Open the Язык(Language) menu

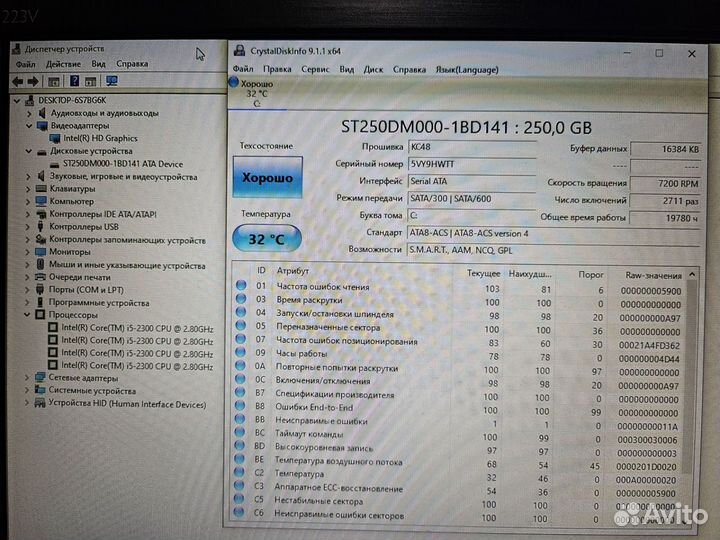pos(467,70)
